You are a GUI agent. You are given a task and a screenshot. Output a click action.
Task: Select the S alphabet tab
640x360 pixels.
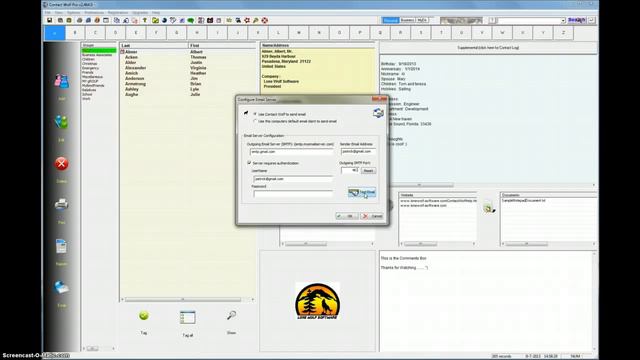[421, 33]
